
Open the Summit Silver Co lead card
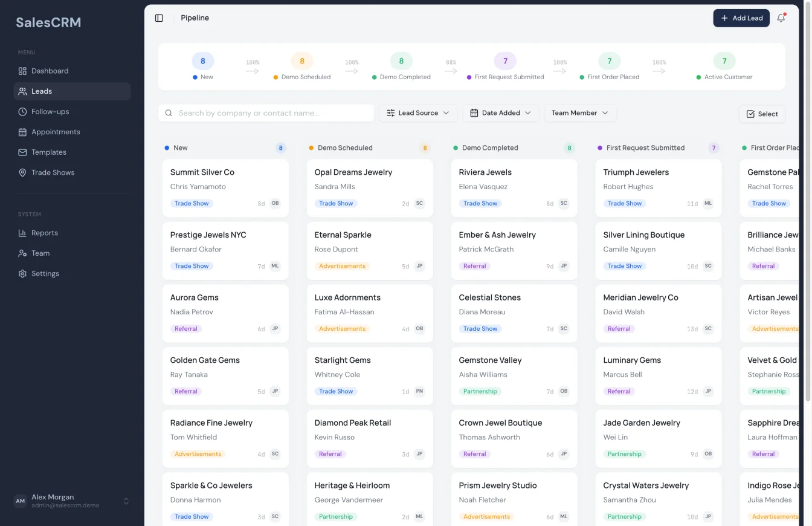click(225, 187)
